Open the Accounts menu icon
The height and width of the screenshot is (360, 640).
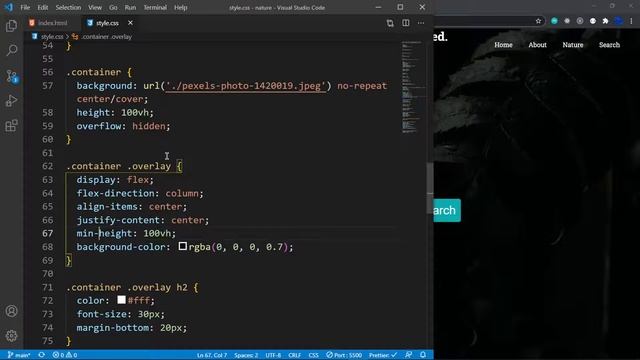(x=11, y=311)
